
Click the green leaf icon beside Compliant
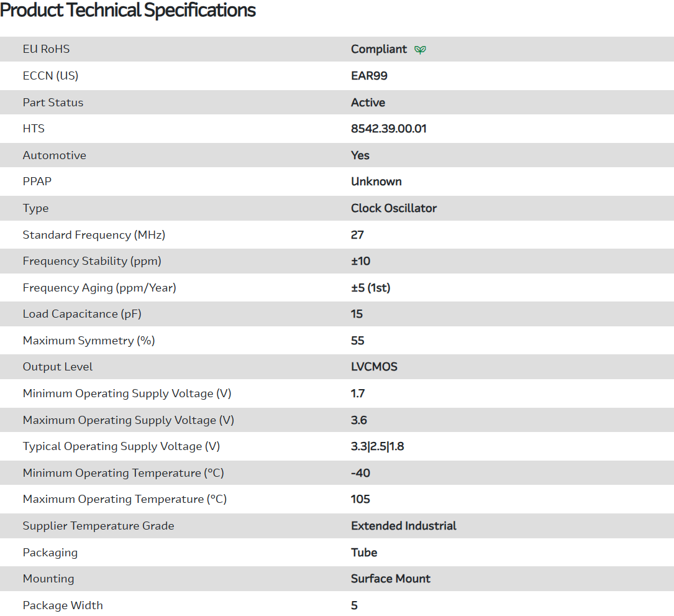click(x=421, y=50)
